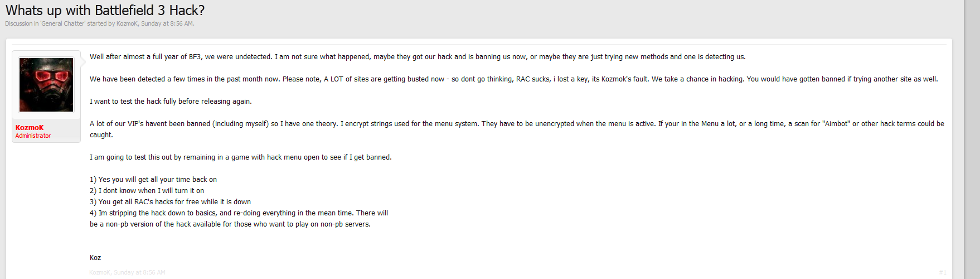Click list item '3) You get all RAC's hacks'
Screen dimensions: 980x279
coord(170,202)
